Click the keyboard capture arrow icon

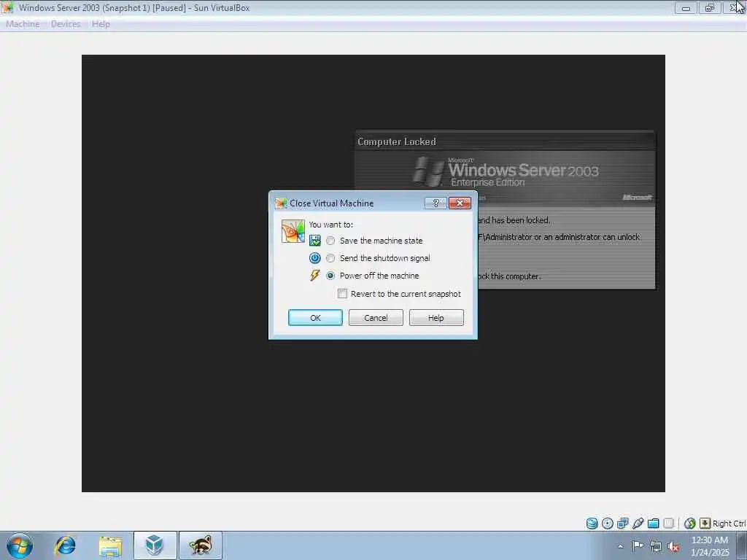pyautogui.click(x=705, y=524)
